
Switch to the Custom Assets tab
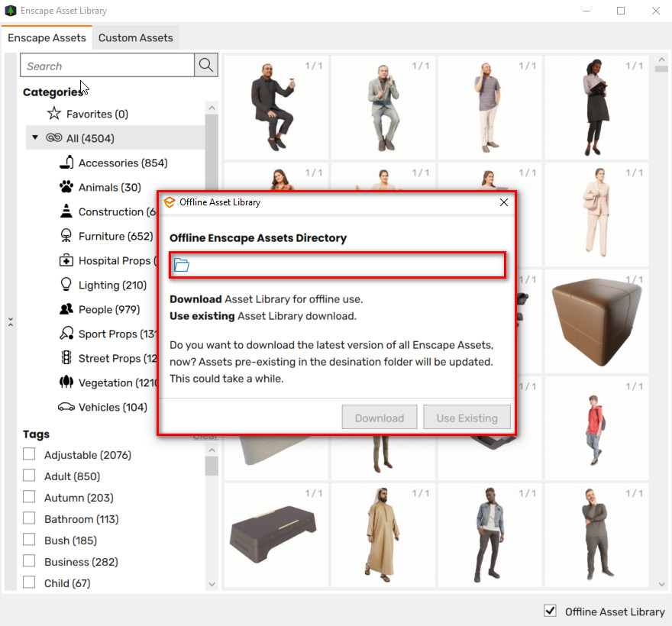coord(135,37)
